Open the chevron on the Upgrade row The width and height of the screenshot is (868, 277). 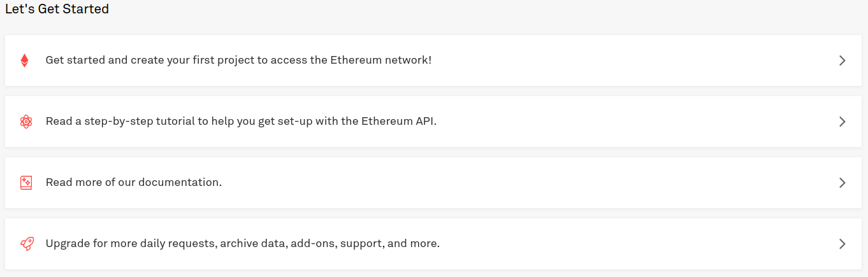click(842, 244)
